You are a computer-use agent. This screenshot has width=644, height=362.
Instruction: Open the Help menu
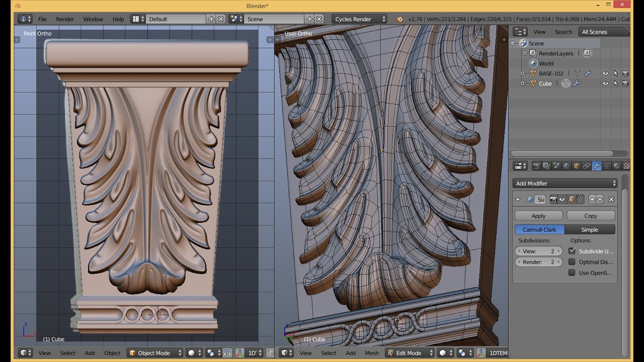tap(118, 19)
